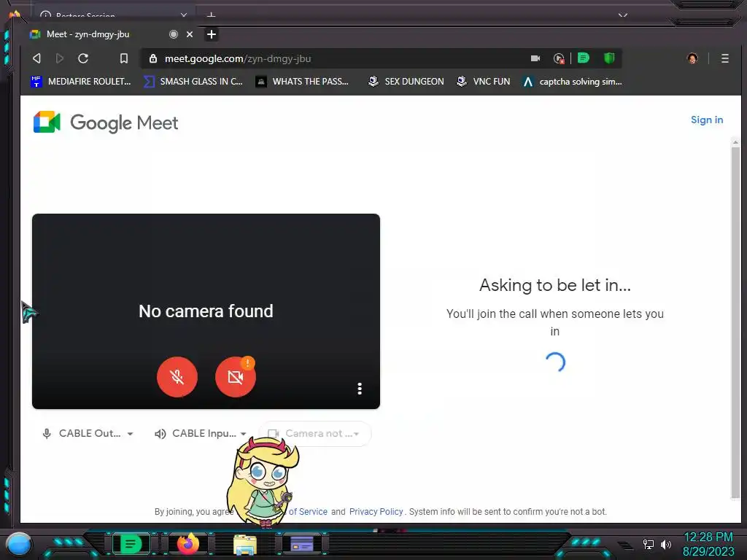The image size is (747, 560).
Task: Open a new tab with plus button
Action: click(212, 34)
